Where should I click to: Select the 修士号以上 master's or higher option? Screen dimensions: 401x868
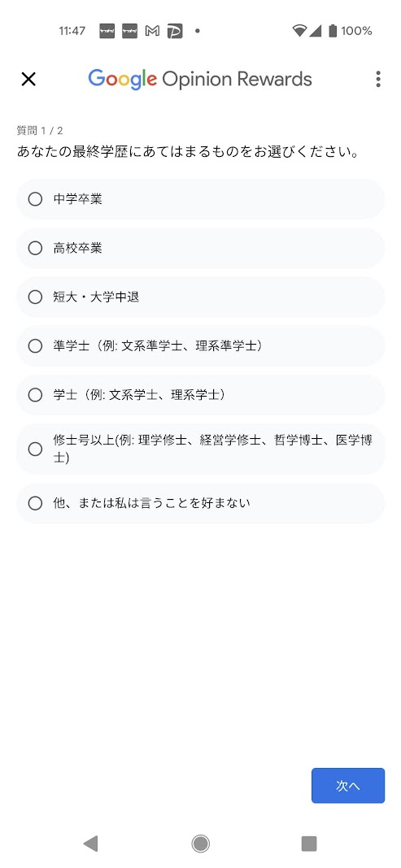[x=200, y=449]
